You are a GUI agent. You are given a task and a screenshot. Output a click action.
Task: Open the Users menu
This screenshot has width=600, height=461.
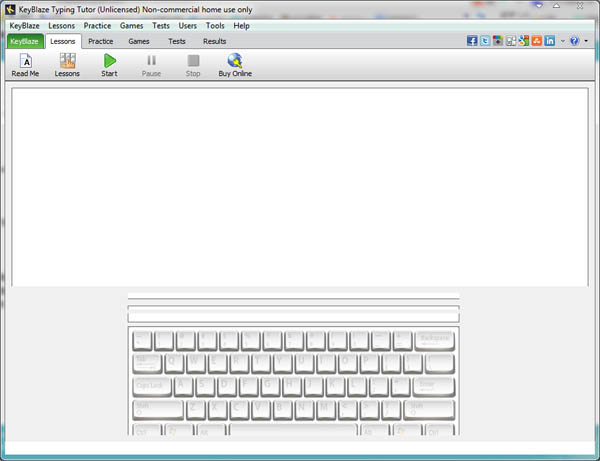(x=188, y=25)
